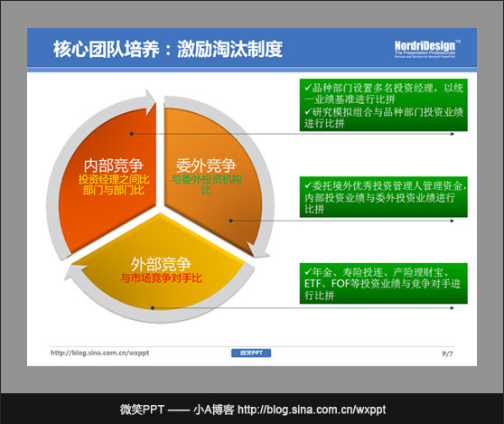Image resolution: width=504 pixels, height=424 pixels.
Task: Click caption 微笑PPT —— 小A博客 at bottom
Action: click(x=177, y=410)
